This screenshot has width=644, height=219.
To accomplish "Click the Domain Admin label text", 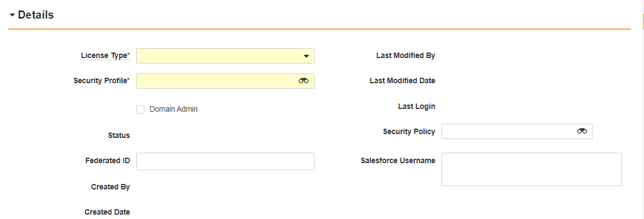I will pos(173,109).
